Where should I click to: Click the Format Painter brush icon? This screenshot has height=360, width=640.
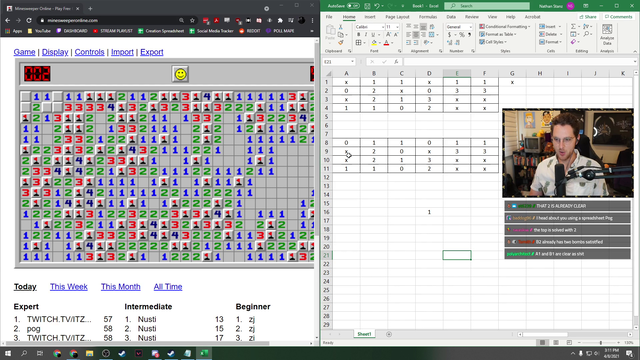point(341,42)
